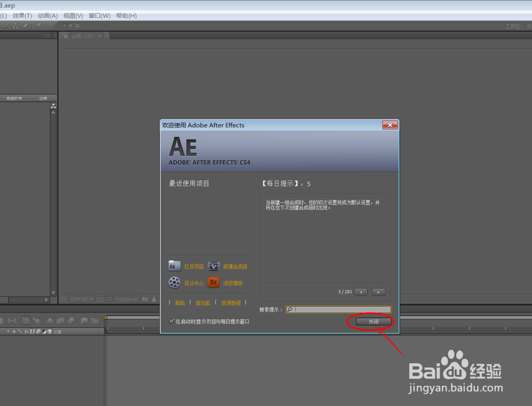
Task: Select the Clone Stamp tool
Action: (15, 26)
